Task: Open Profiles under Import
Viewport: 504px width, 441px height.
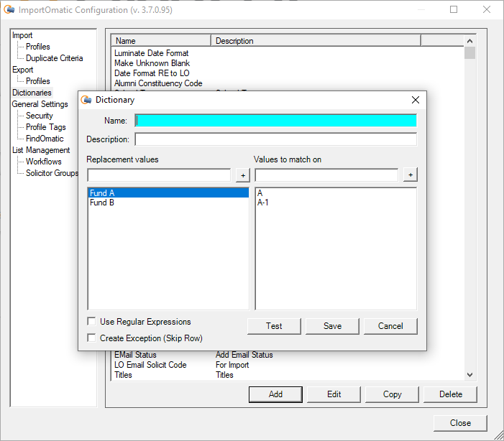Action: (38, 47)
